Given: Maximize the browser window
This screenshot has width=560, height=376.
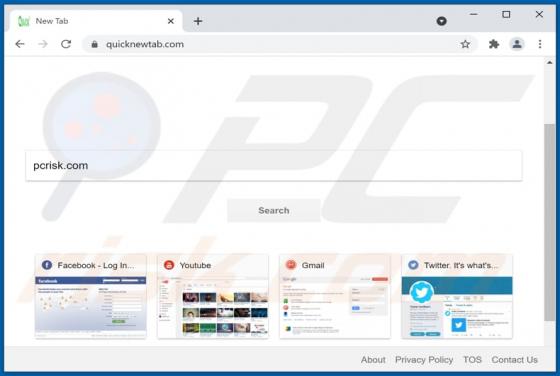Looking at the screenshot, I should click(x=506, y=14).
